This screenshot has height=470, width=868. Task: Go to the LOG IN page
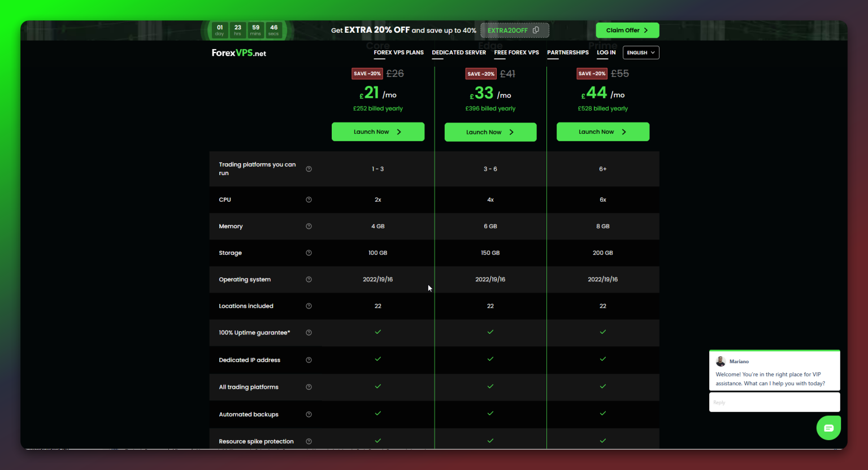coord(606,52)
